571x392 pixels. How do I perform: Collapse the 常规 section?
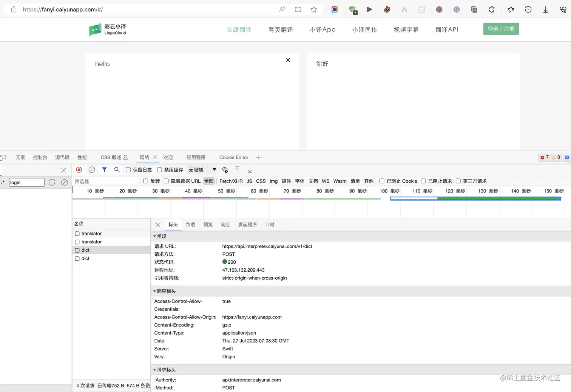click(154, 236)
